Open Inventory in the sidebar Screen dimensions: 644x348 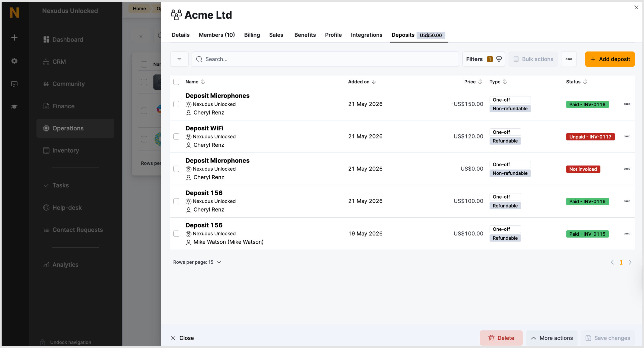[x=75, y=150]
